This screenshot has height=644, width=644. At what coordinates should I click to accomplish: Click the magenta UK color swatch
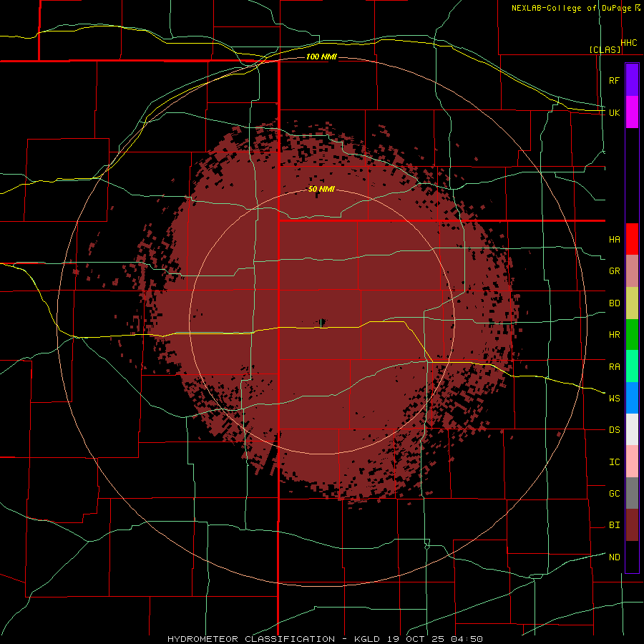click(632, 112)
